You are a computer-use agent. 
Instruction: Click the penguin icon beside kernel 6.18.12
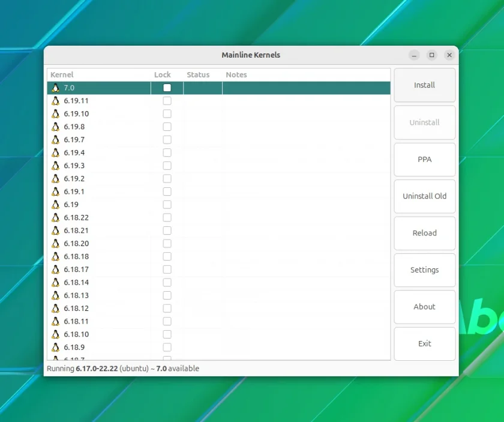coord(56,309)
